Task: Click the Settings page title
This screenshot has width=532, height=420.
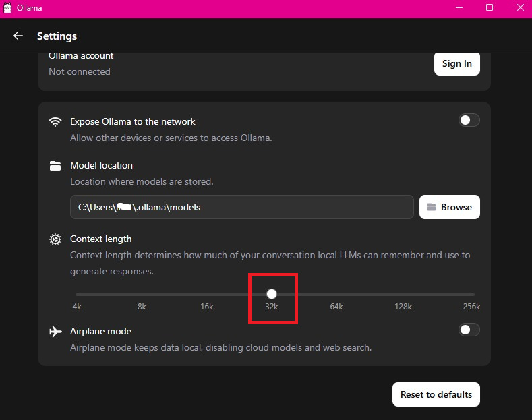Action: [x=57, y=36]
